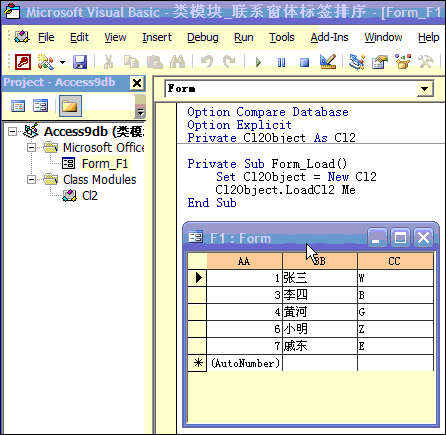Image resolution: width=446 pixels, height=435 pixels.
Task: Click the Redo toolbar icon
Action: (x=229, y=62)
